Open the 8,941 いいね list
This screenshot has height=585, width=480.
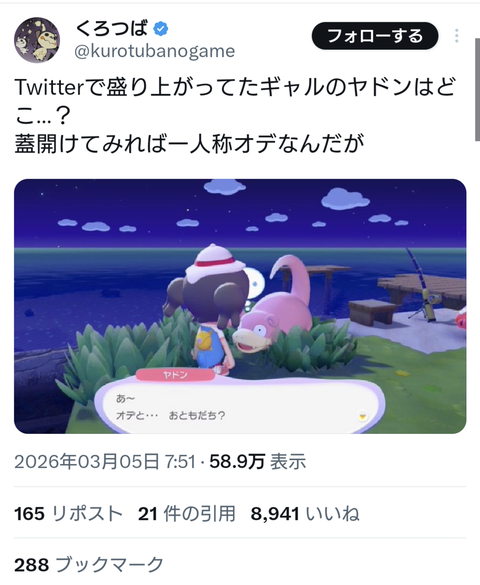(x=305, y=514)
